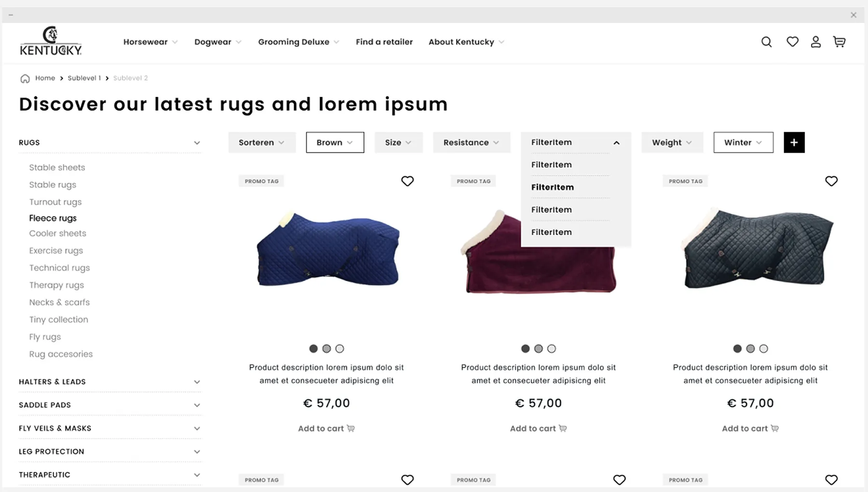
Task: Toggle the Brown color filter
Action: [335, 142]
